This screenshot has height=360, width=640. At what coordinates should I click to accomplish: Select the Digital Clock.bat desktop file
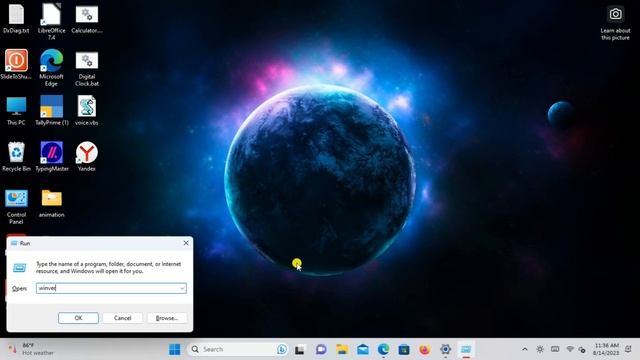point(87,69)
